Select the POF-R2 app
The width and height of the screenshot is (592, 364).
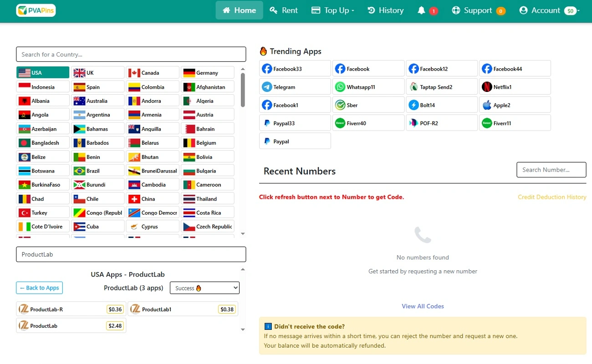pyautogui.click(x=442, y=123)
